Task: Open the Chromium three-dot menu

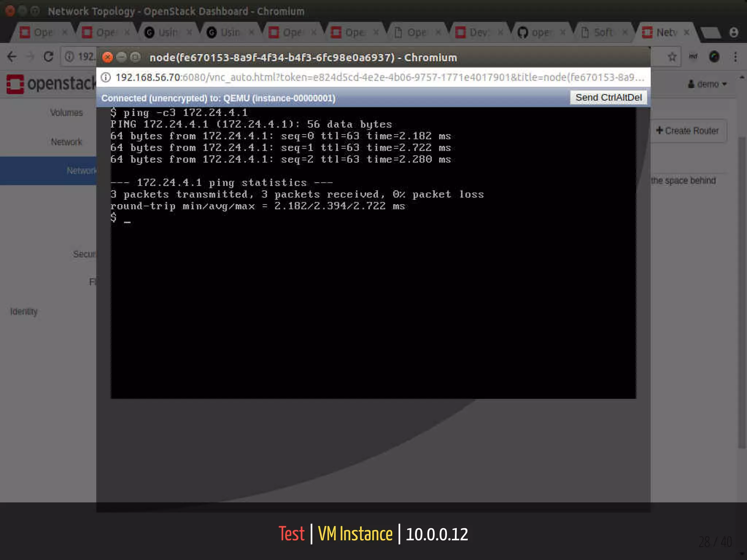Action: pyautogui.click(x=735, y=57)
